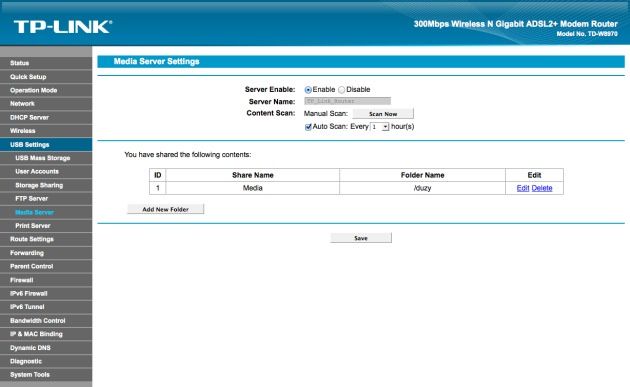Select the Media Server submenu
The height and width of the screenshot is (387, 630).
click(x=46, y=212)
